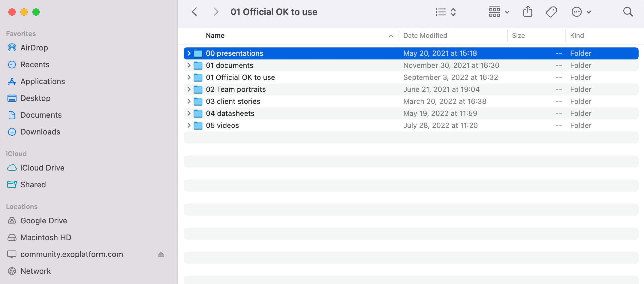Click the forward navigation arrow
This screenshot has width=644, height=284.
pos(215,12)
